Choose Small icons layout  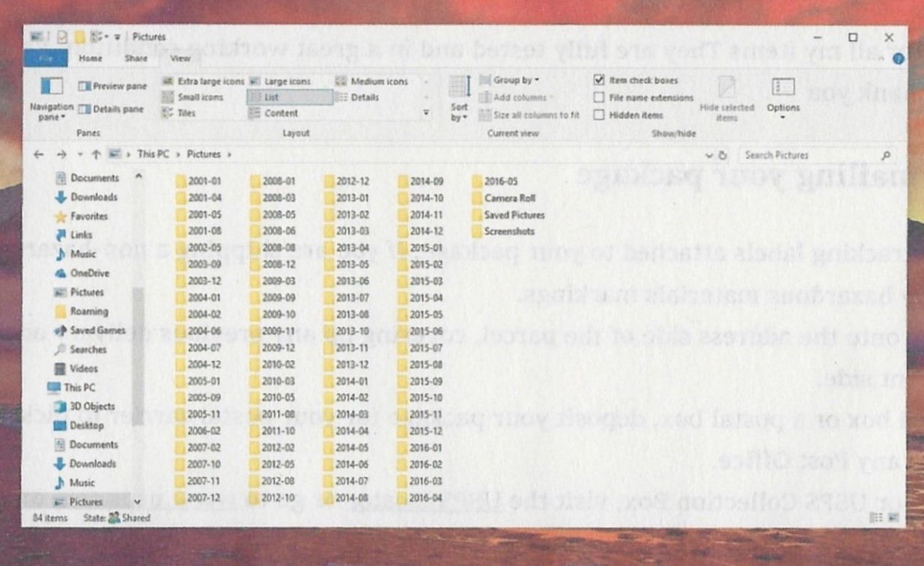193,97
